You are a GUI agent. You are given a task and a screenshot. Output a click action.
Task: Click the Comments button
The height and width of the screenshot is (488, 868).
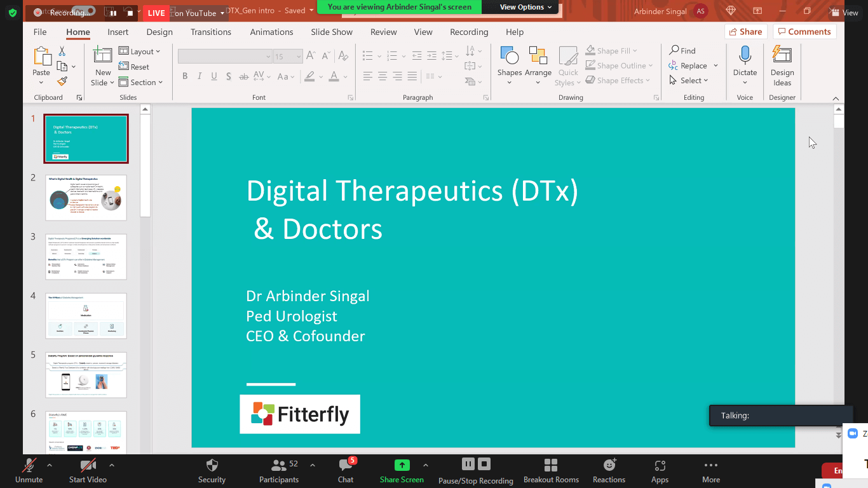coord(804,32)
